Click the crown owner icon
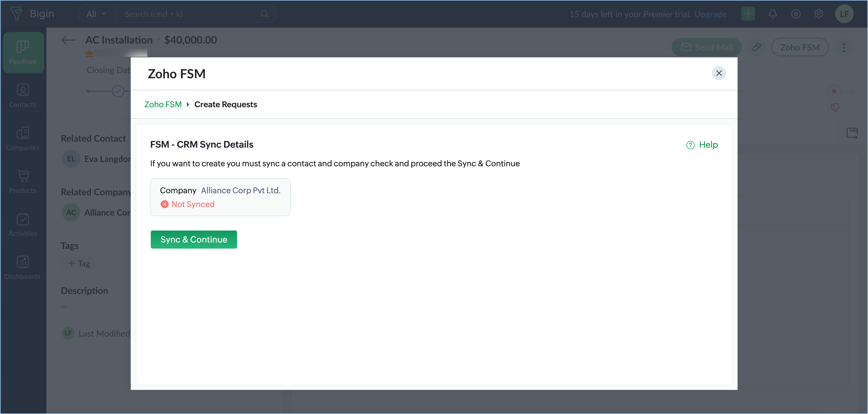 point(90,53)
